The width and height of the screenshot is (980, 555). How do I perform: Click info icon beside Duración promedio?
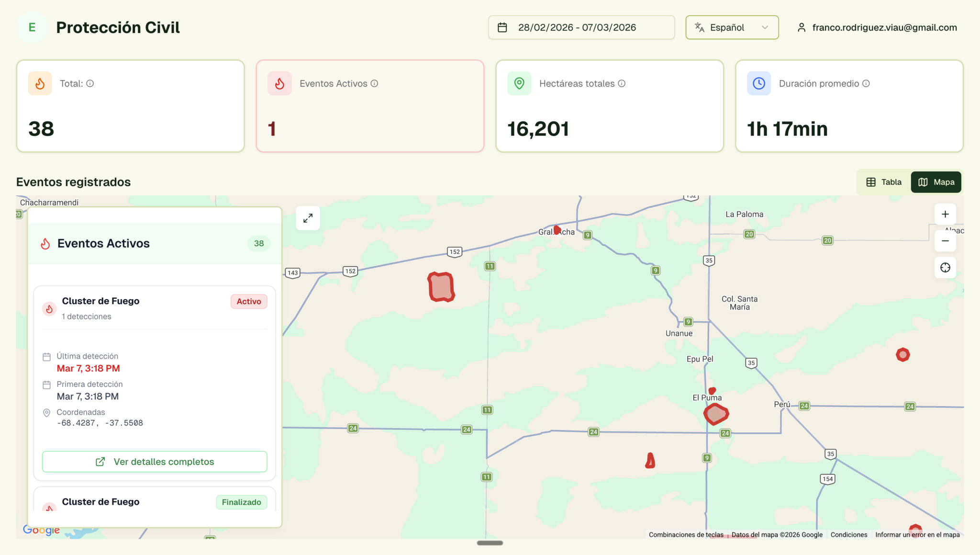pyautogui.click(x=866, y=83)
